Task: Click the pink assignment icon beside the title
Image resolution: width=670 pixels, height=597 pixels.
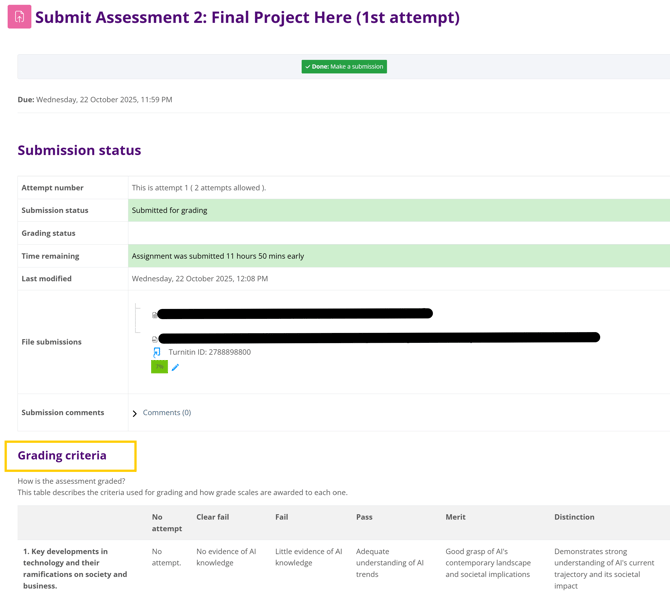Action: pyautogui.click(x=19, y=17)
